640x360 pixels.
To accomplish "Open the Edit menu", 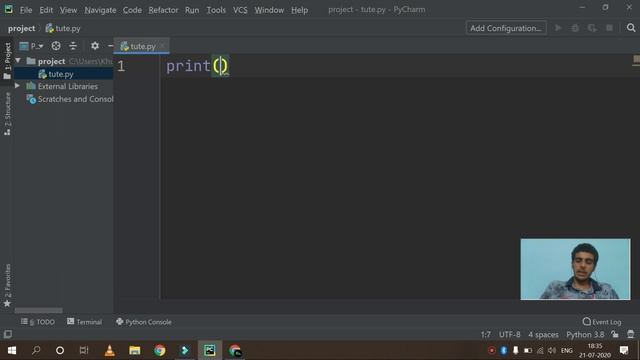I will click(46, 10).
